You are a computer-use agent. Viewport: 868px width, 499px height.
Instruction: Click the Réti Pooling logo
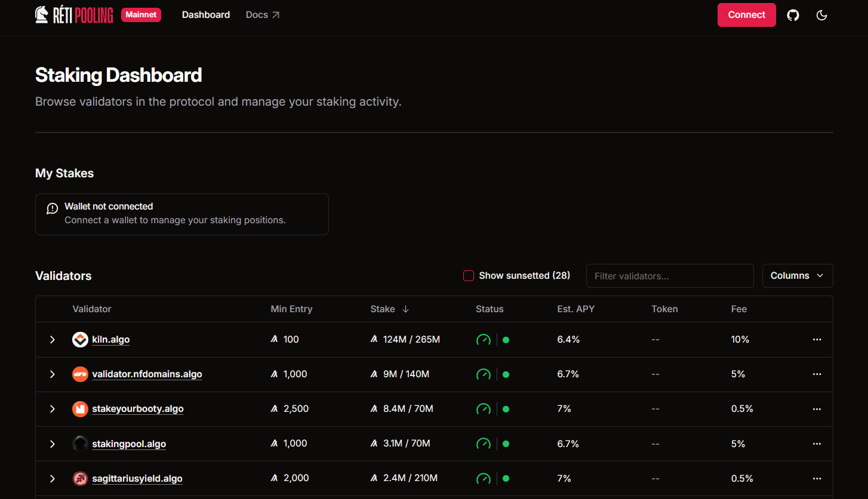coord(74,15)
